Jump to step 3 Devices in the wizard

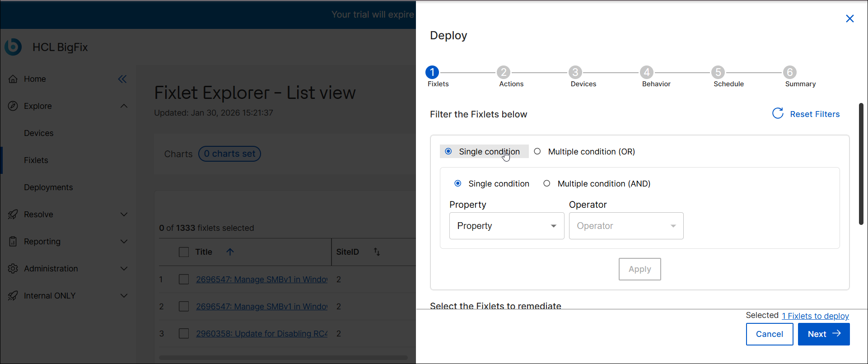click(x=575, y=72)
